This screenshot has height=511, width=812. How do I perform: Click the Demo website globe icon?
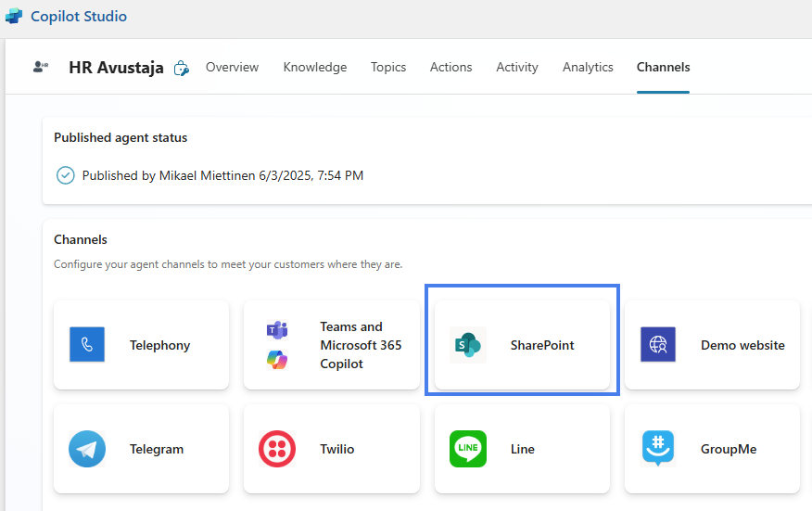point(658,344)
